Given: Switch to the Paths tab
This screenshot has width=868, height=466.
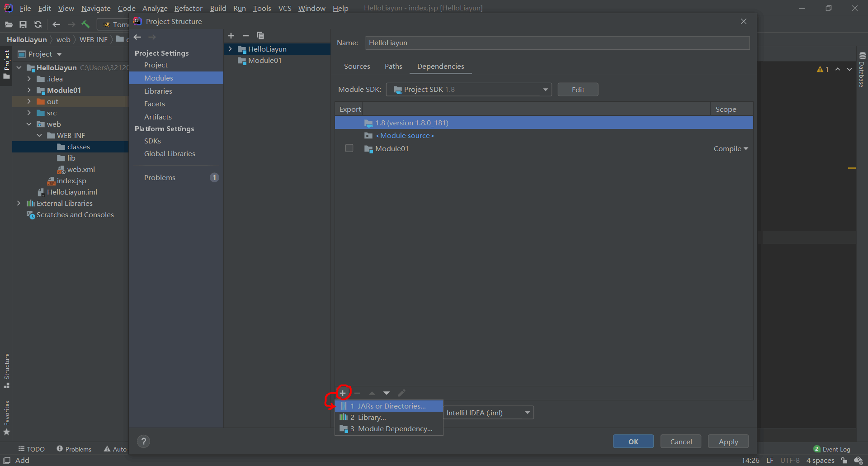Looking at the screenshot, I should [393, 66].
